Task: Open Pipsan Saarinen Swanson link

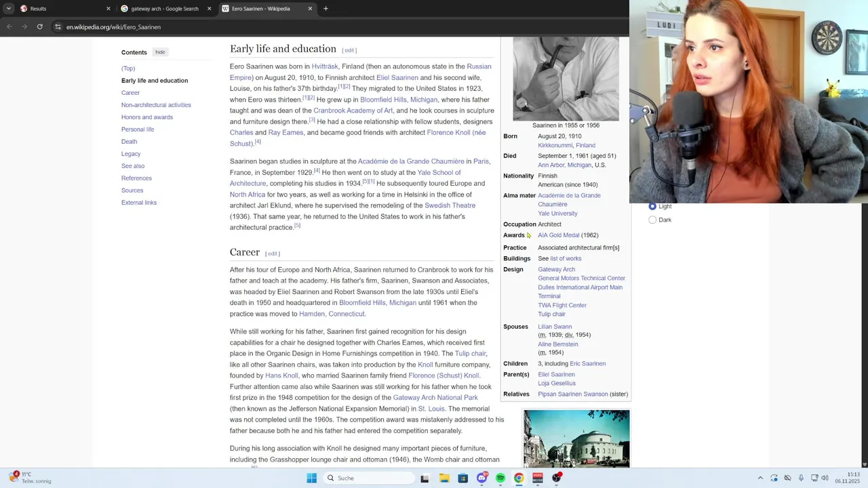Action: pos(573,394)
